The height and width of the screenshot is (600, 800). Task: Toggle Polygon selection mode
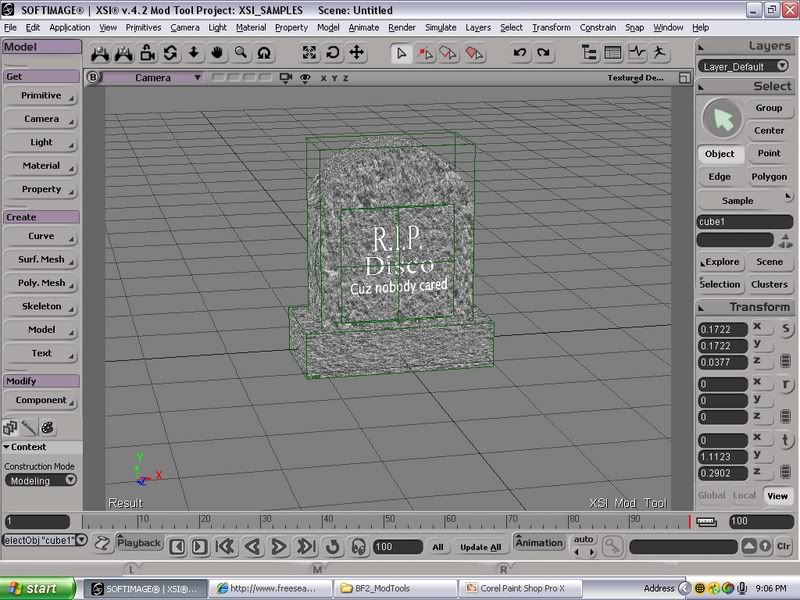[x=769, y=177]
